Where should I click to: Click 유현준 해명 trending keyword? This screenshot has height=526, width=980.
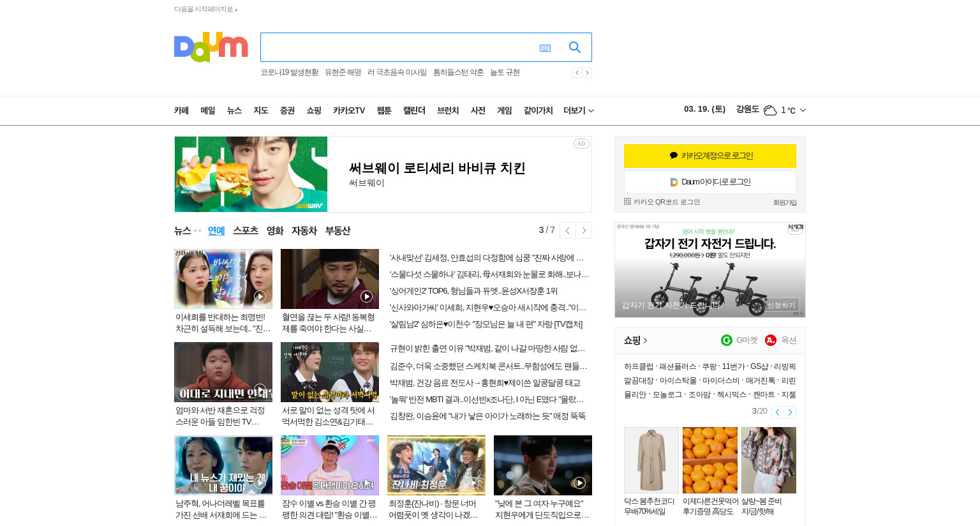point(343,73)
